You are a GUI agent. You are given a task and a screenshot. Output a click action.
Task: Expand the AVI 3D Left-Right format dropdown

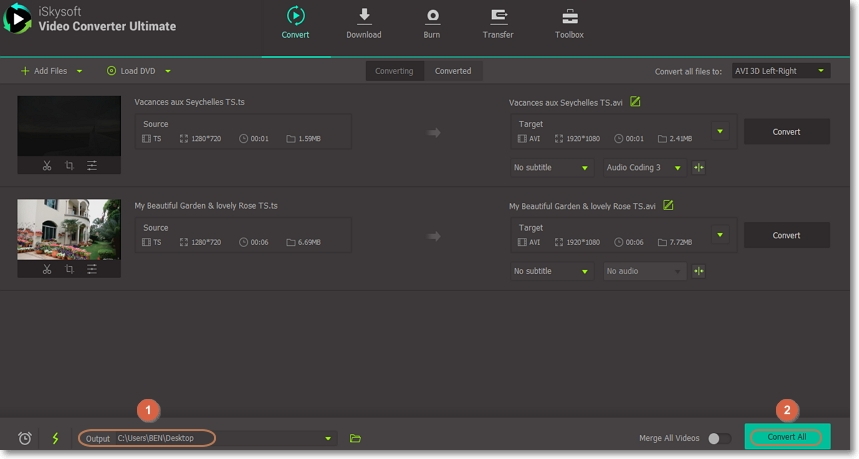click(x=780, y=71)
